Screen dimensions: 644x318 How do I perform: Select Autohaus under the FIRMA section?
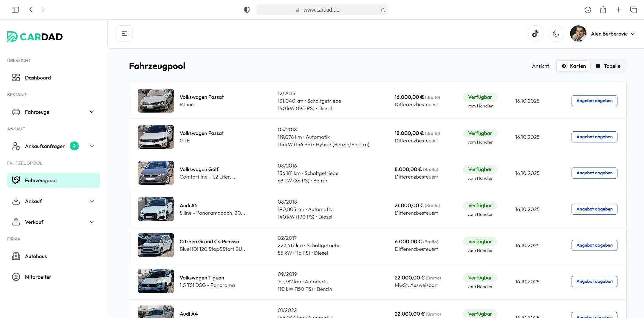point(36,256)
